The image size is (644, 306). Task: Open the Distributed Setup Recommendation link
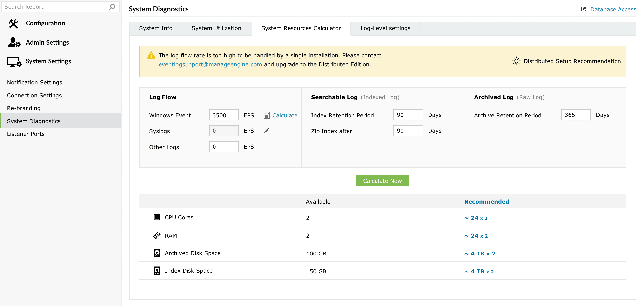point(572,61)
